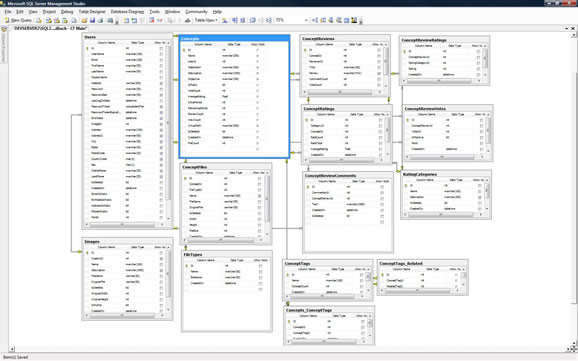
Task: Open the Tools menu
Action: coord(154,12)
